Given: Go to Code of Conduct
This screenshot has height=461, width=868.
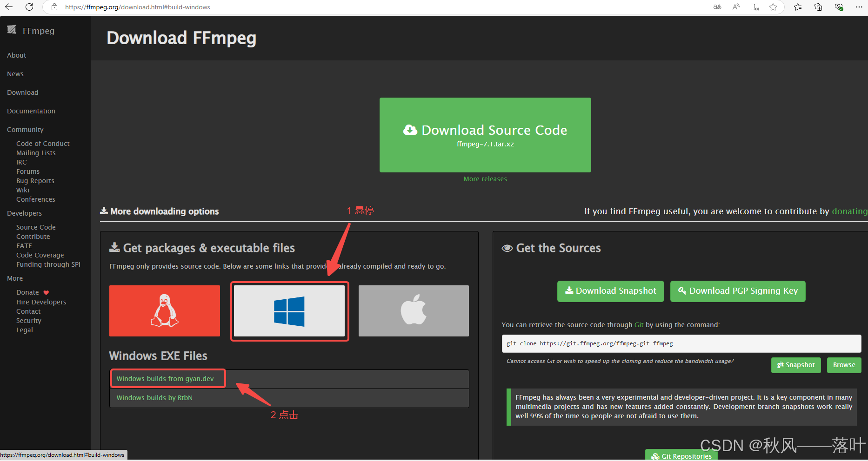Looking at the screenshot, I should (43, 144).
